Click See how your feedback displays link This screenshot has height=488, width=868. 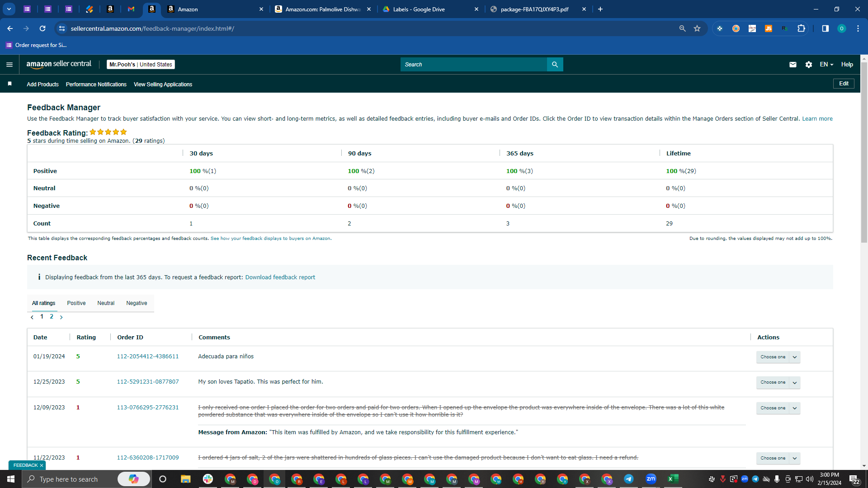tap(270, 239)
